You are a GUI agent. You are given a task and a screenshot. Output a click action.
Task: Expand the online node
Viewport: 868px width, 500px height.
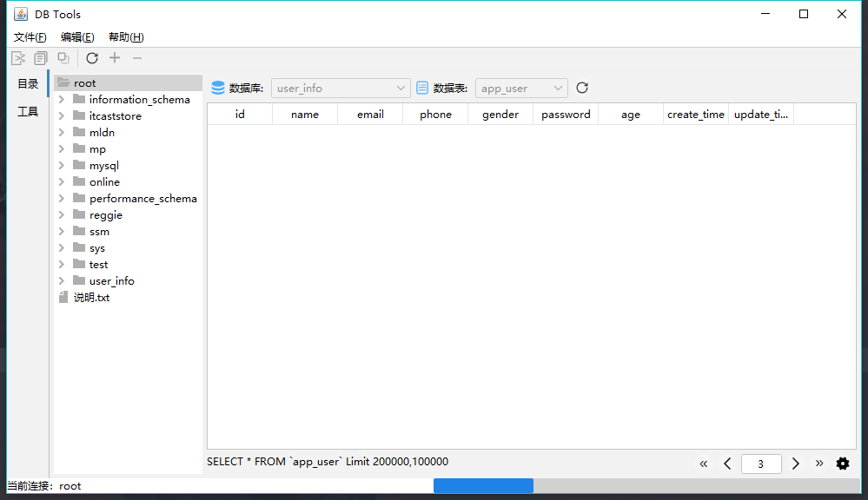(x=62, y=182)
